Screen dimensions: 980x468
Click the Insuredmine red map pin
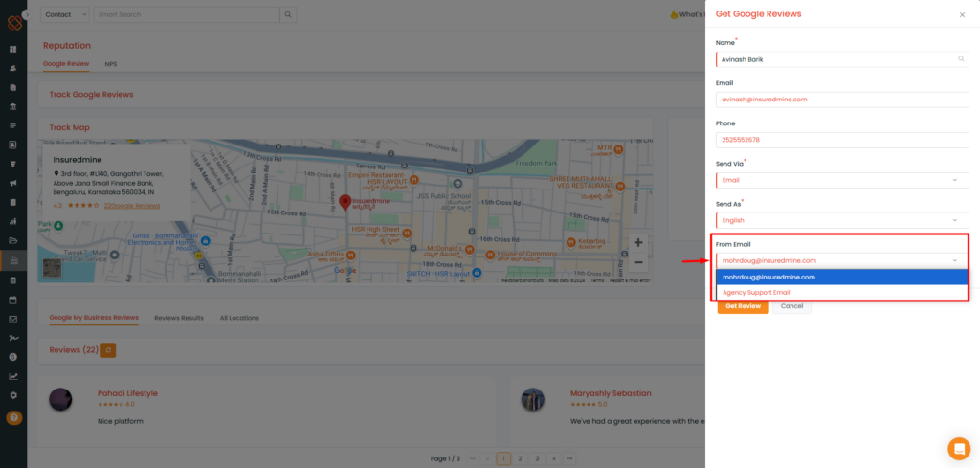[x=345, y=203]
